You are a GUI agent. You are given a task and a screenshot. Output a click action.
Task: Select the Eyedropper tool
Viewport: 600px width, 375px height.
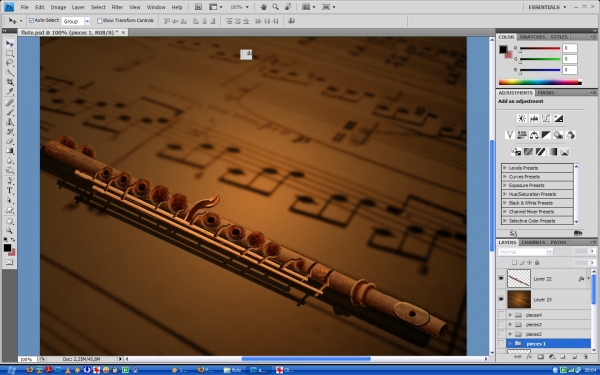click(10, 91)
